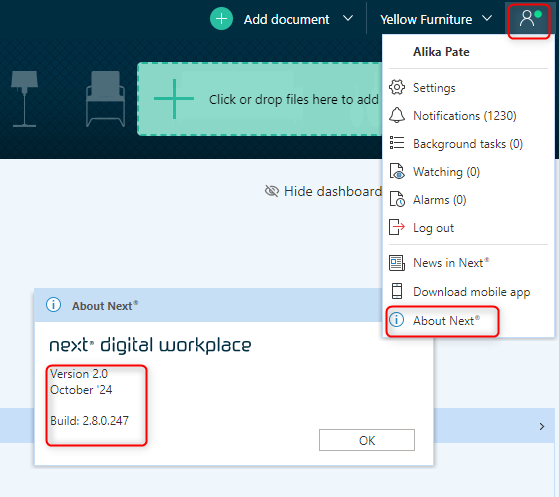Open the Yellow Furniture dropdown
Image resolution: width=559 pixels, height=497 pixels.
click(436, 19)
